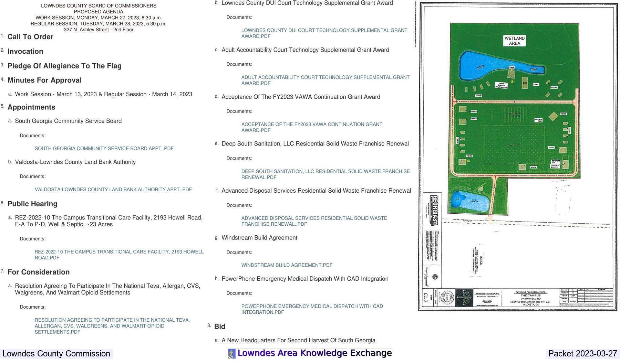Open the PowerPhone CAD Integration PDF
620x364 pixels.
pyautogui.click(x=312, y=309)
